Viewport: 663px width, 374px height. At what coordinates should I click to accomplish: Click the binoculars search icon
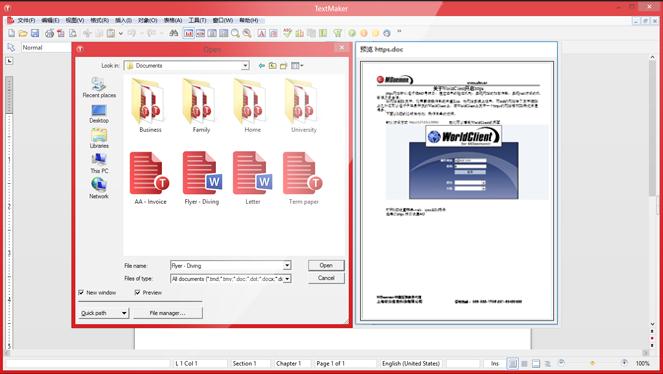point(173,33)
